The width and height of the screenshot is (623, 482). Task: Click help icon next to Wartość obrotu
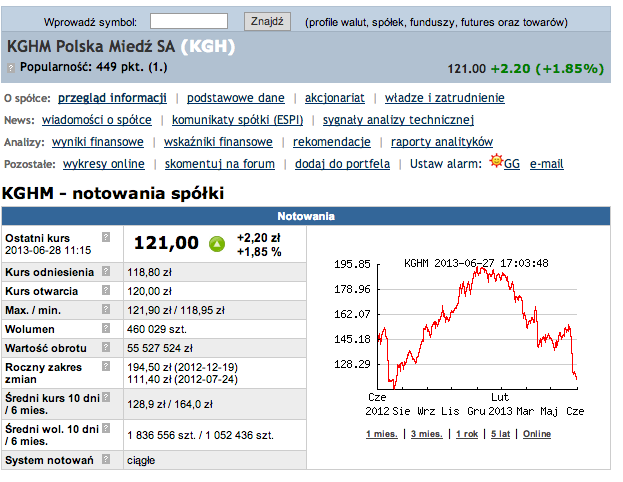(105, 347)
